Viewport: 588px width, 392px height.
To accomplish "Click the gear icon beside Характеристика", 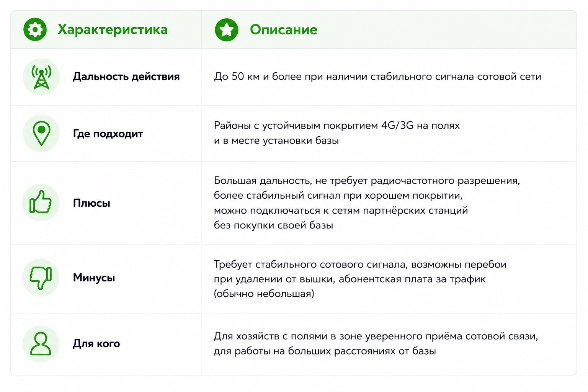I will click(35, 29).
